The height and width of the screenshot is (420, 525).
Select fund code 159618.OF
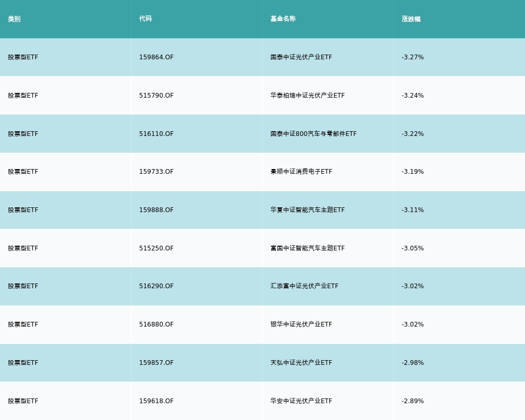pos(156,401)
